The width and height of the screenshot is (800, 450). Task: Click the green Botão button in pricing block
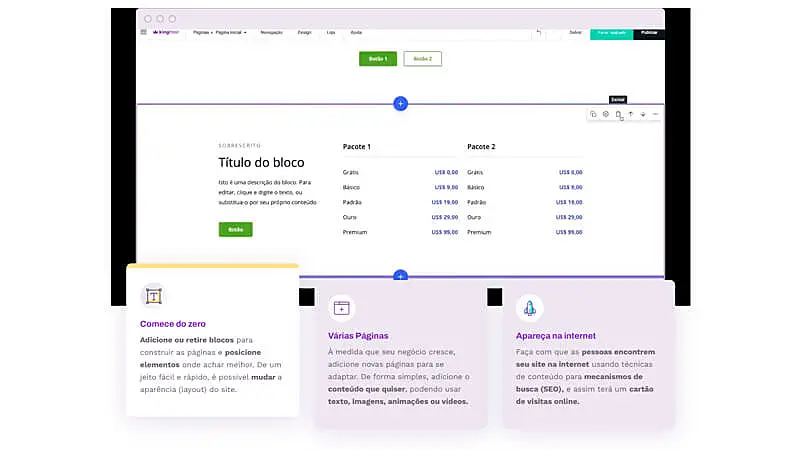coord(236,230)
